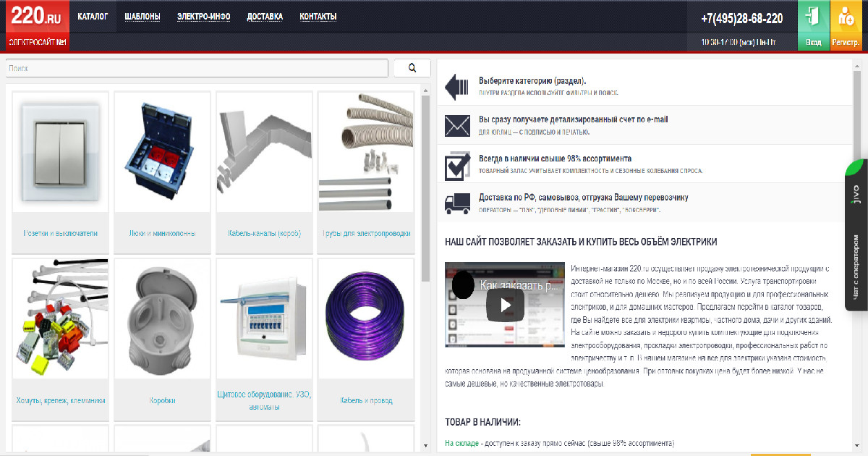868x456 pixels.
Task: Open Люки и миниколонны floor box image
Action: [162, 153]
